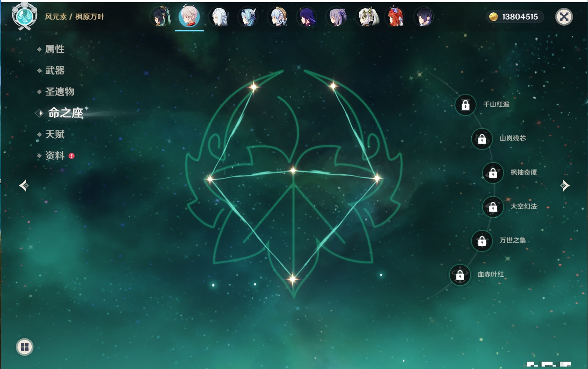Screen dimensions: 588x369
Task: Open the 资料 profile page
Action: (55, 155)
